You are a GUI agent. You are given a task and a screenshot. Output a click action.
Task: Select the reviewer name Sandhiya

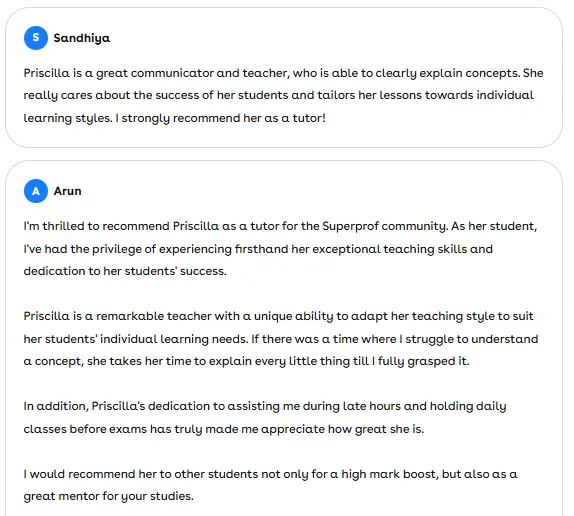click(x=82, y=38)
